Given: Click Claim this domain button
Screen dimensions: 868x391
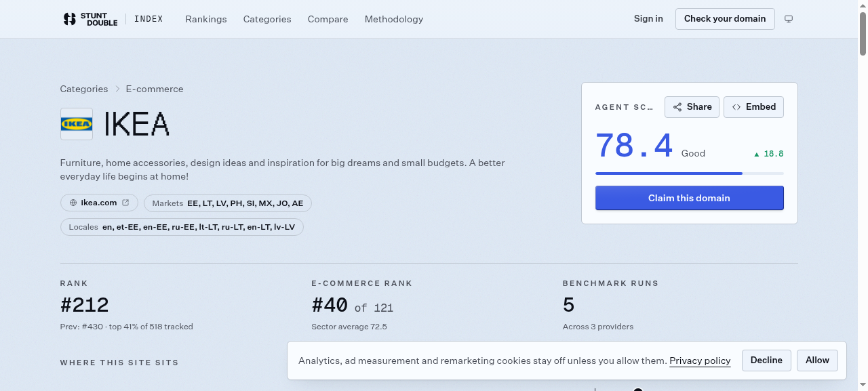Looking at the screenshot, I should click(689, 198).
